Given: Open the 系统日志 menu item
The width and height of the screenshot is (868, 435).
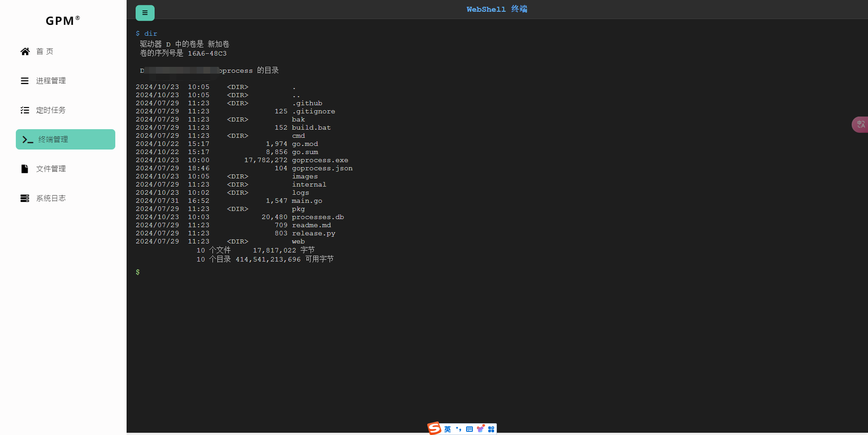Looking at the screenshot, I should 66,198.
